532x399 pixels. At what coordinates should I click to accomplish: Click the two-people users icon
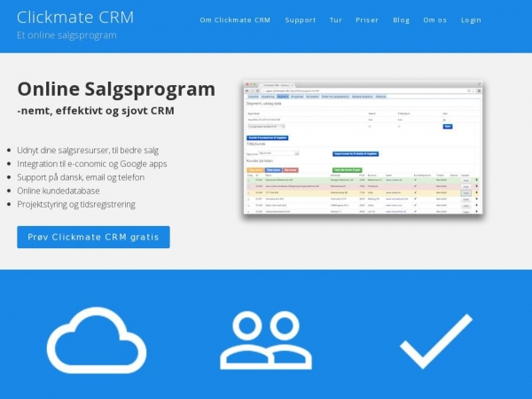pyautogui.click(x=266, y=340)
